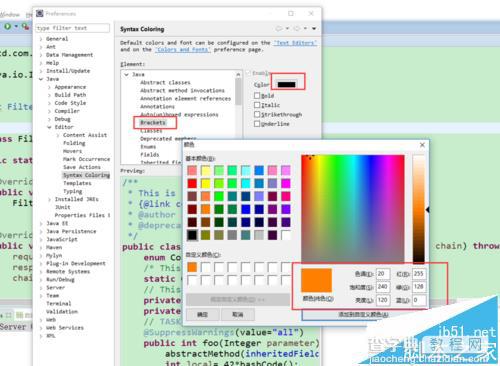Viewport: 500px width, 366px height.
Task: Click the blue value field showing 0
Action: tap(419, 300)
